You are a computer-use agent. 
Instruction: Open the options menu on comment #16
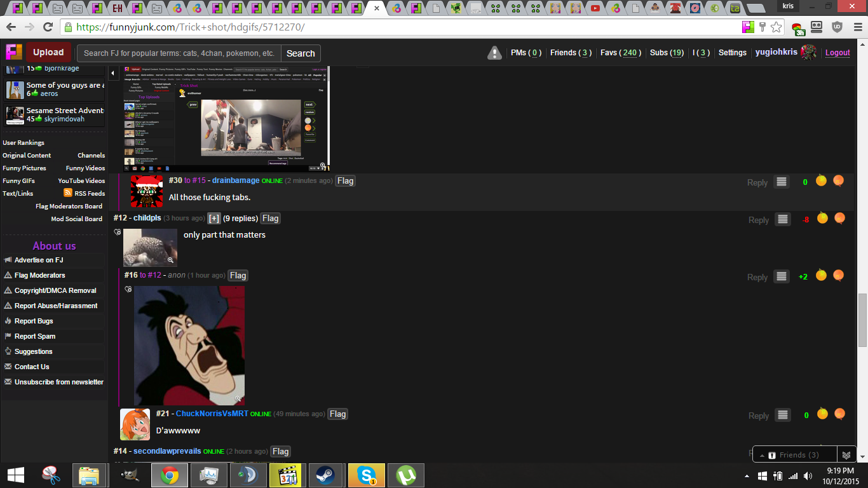coord(782,276)
